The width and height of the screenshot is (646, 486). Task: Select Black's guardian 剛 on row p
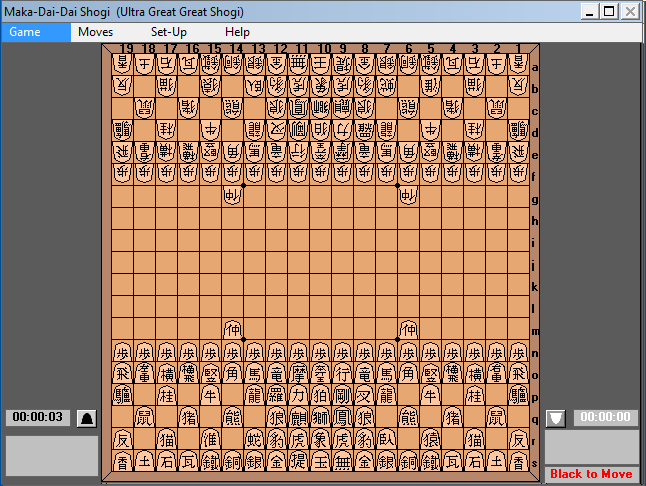[343, 395]
